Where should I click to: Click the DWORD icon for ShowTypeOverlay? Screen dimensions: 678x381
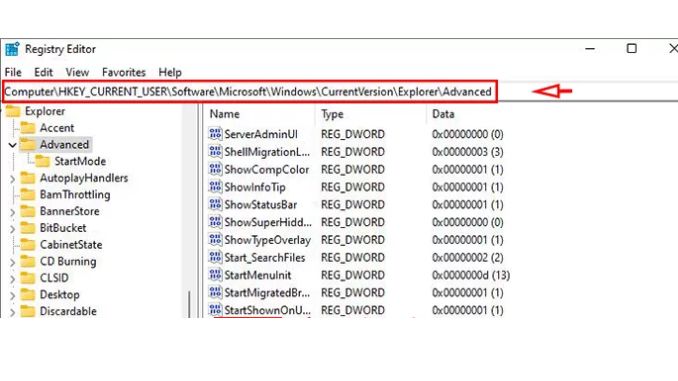[x=215, y=240]
